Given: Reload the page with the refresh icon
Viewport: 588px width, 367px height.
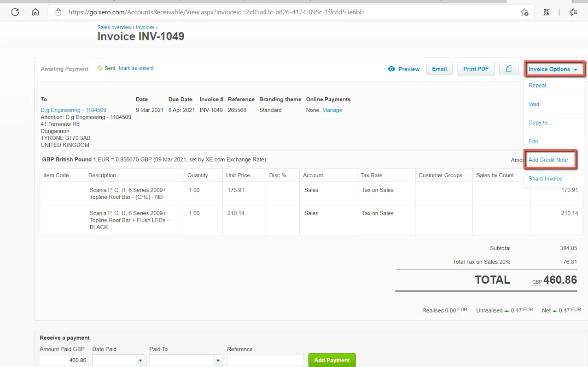Looking at the screenshot, I should (x=15, y=12).
